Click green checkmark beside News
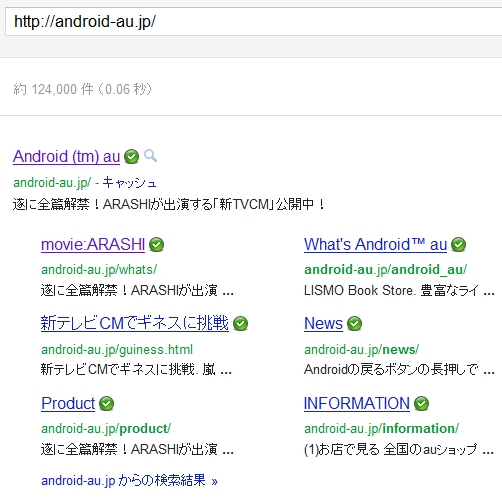The image size is (502, 498). tap(354, 324)
